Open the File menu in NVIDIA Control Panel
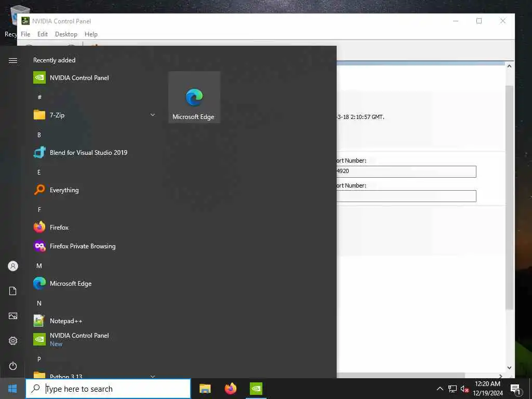This screenshot has width=532, height=399. pyautogui.click(x=25, y=34)
